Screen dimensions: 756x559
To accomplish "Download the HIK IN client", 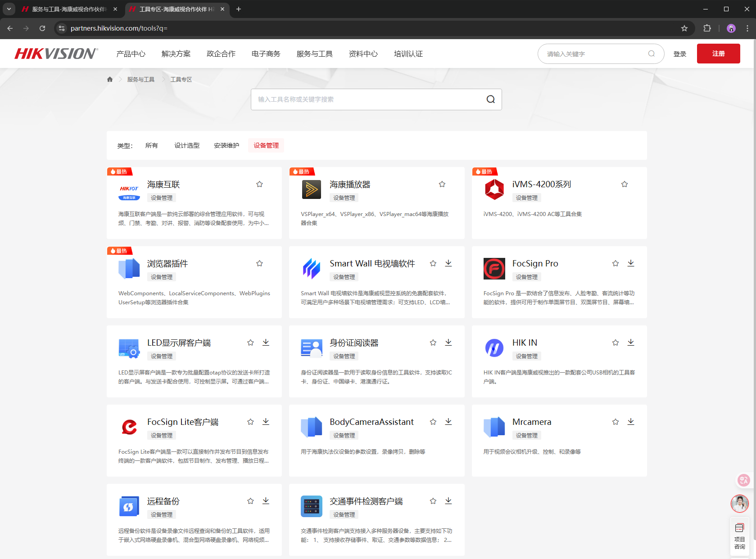I will click(x=631, y=343).
